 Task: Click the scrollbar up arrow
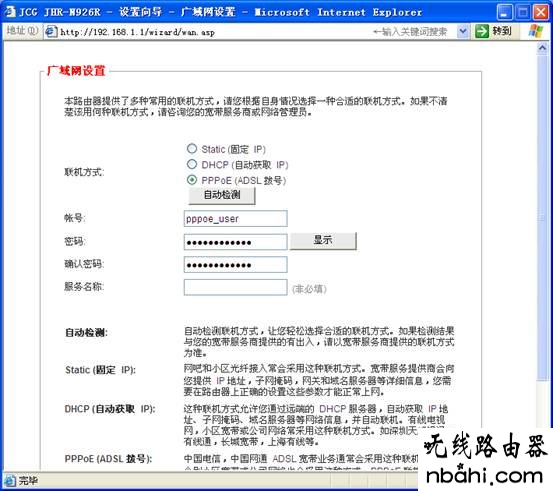[542, 48]
